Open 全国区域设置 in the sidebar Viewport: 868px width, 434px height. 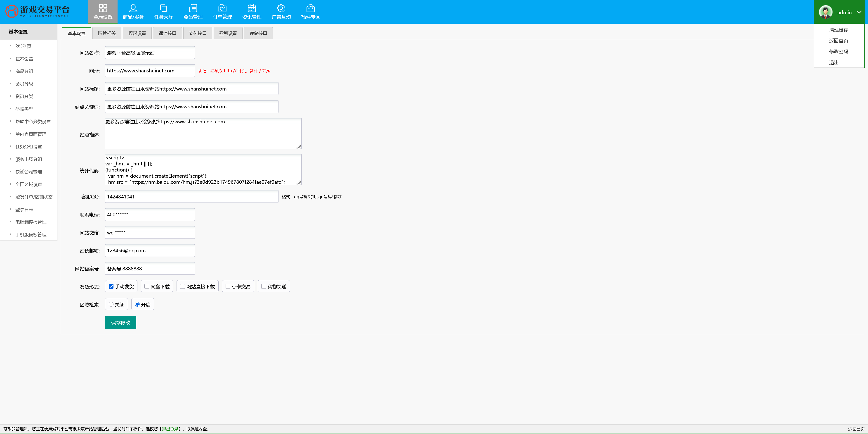tap(29, 184)
